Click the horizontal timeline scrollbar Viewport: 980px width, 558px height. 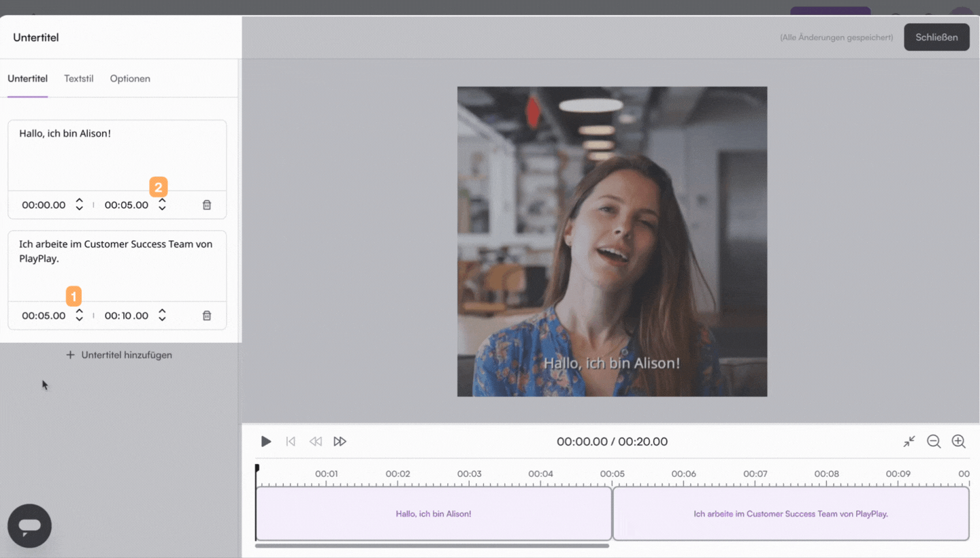click(432, 546)
